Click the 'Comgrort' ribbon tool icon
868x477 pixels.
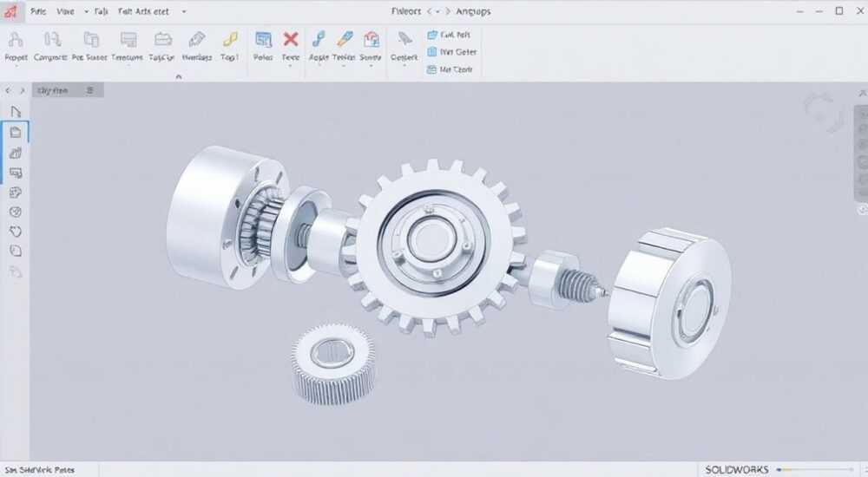point(52,39)
